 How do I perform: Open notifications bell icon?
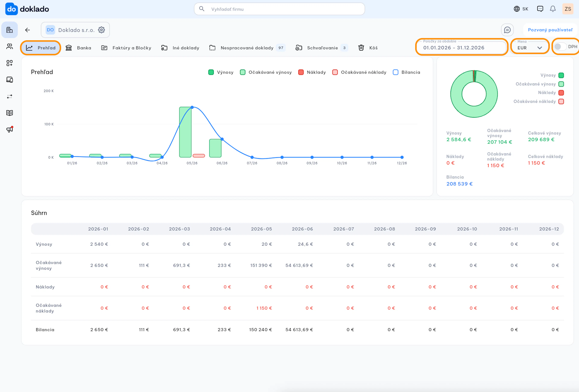(x=553, y=9)
